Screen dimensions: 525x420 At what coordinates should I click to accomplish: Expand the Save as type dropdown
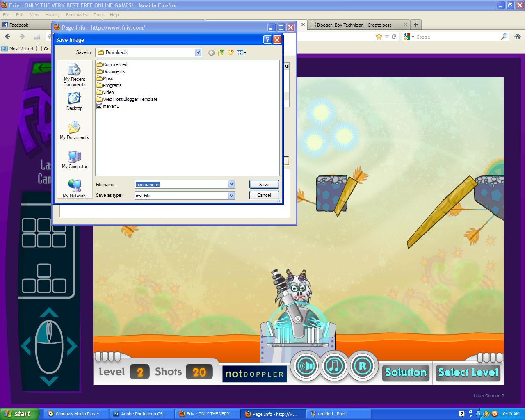tap(231, 196)
